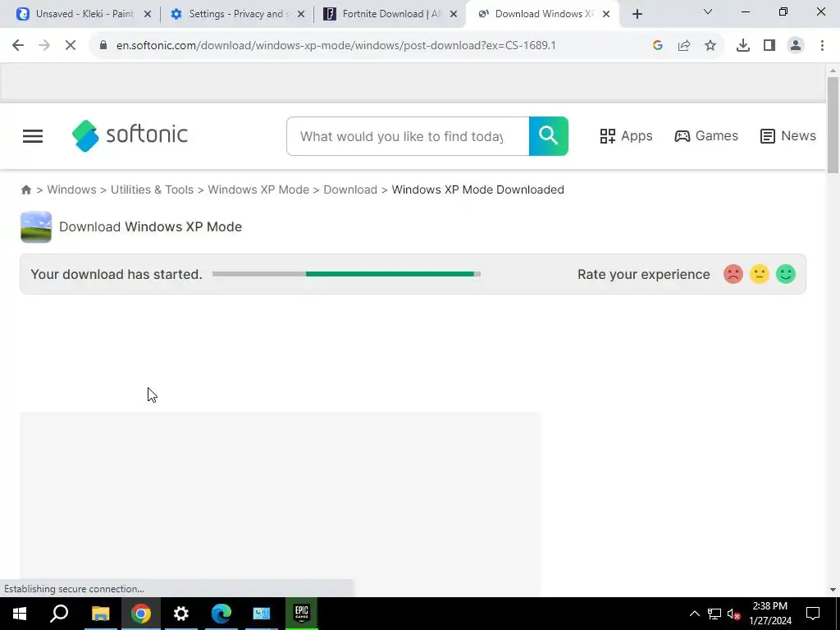Screen dimensions: 840x630
Task: Open Epic Games Launcher from the taskbar
Action: [x=302, y=614]
